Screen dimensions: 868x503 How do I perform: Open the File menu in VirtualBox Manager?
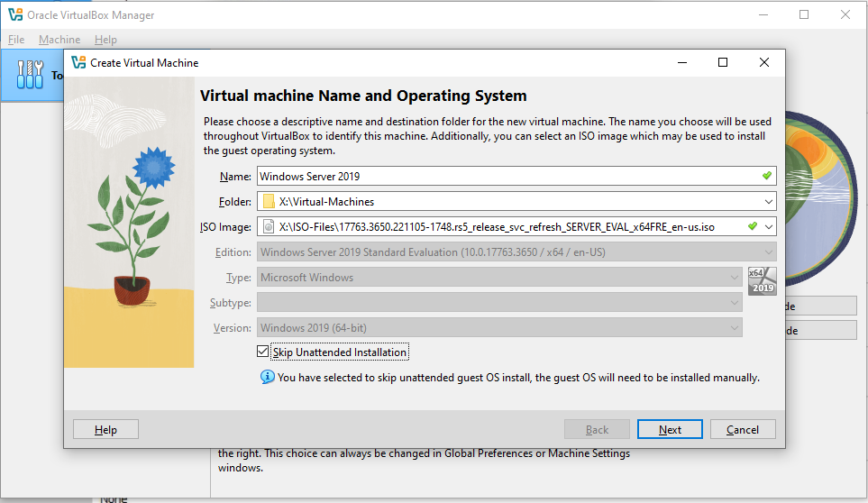[16, 40]
